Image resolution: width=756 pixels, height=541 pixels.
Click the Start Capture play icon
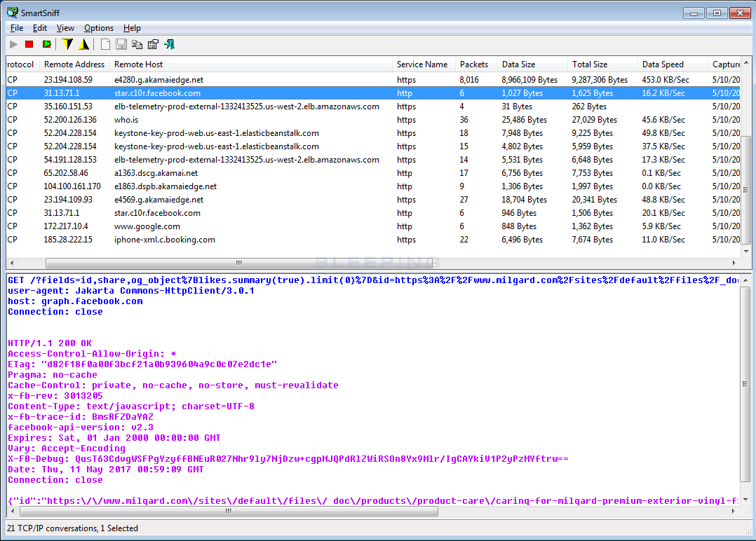[x=14, y=44]
